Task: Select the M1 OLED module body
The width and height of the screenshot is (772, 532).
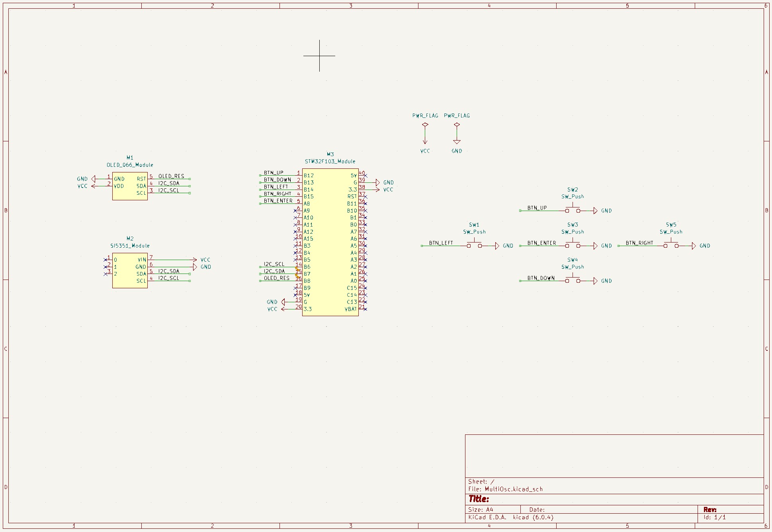Action: 130,186
